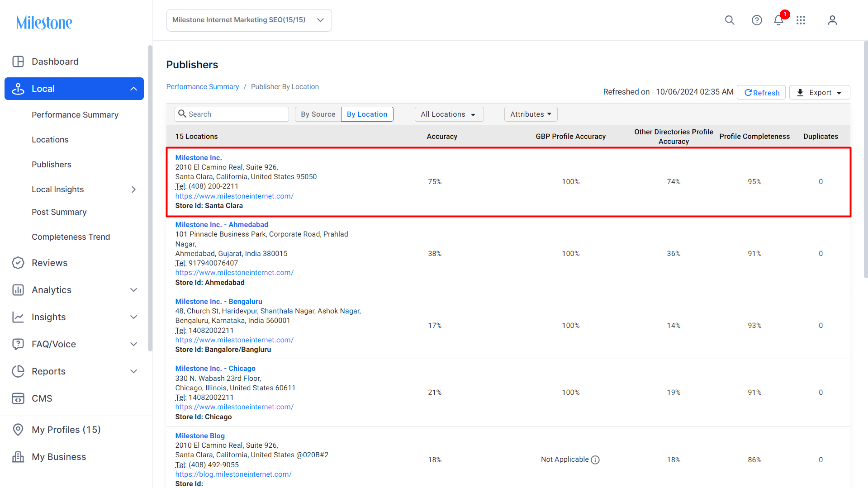The height and width of the screenshot is (488, 868).
Task: Open Locations in the sidebar
Action: [x=50, y=140]
